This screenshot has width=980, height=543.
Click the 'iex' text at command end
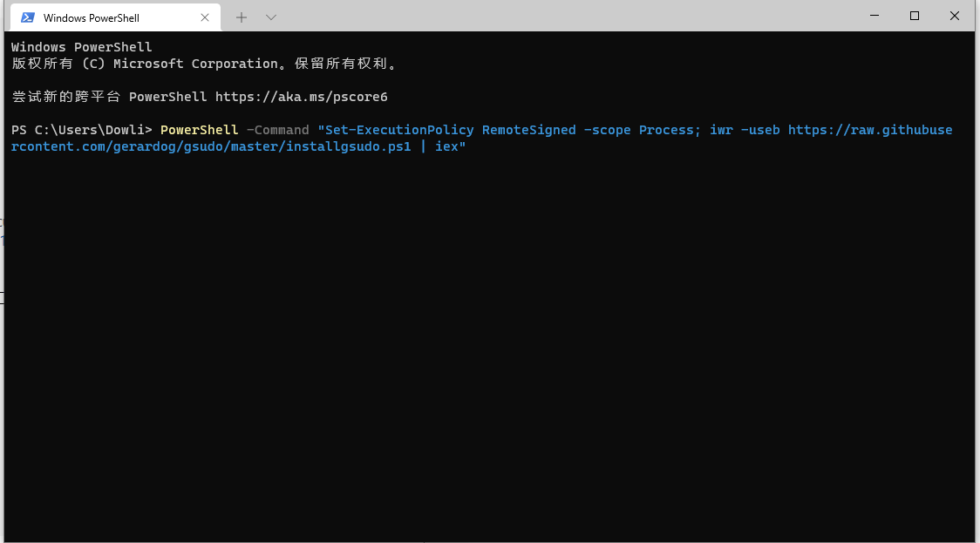pos(446,146)
